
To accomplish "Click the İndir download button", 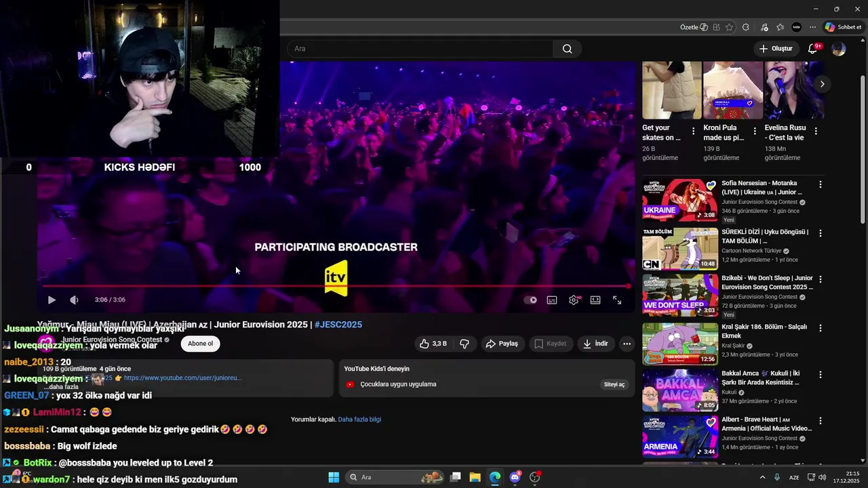I will coord(595,344).
